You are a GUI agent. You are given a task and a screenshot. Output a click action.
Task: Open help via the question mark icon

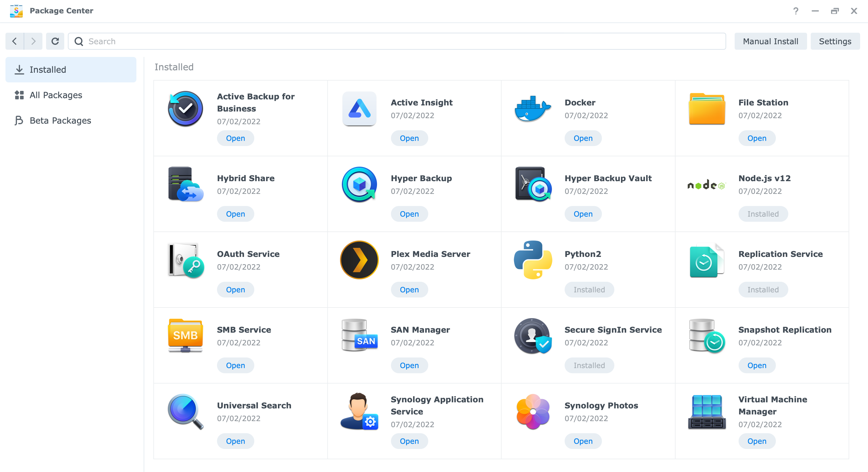point(796,11)
